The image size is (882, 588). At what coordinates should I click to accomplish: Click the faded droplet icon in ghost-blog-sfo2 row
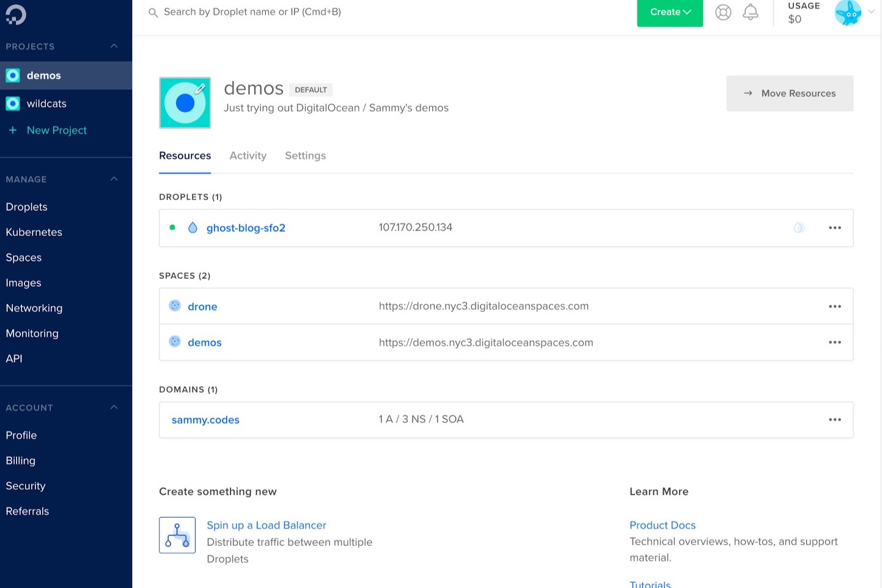pos(798,227)
